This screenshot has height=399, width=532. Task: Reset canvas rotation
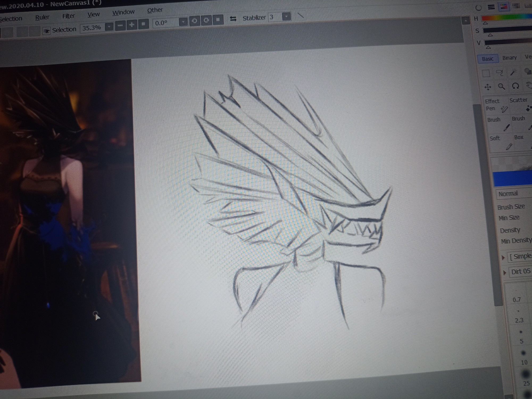[218, 19]
